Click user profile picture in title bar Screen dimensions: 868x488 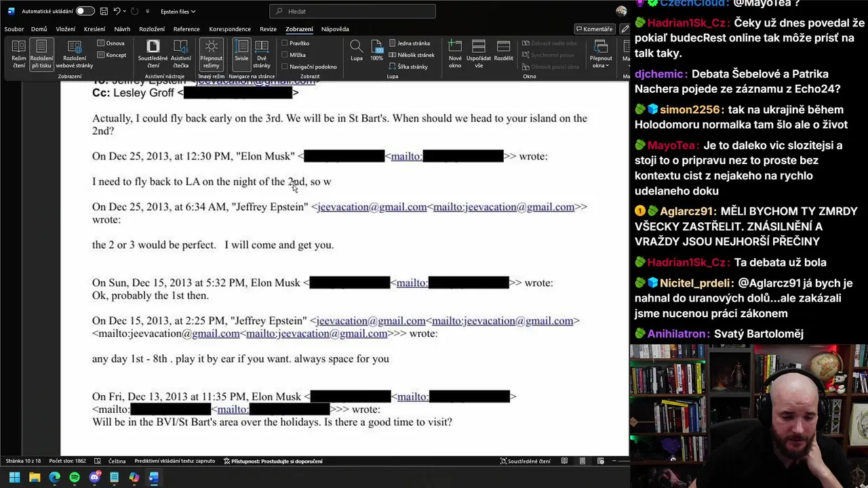(x=621, y=12)
